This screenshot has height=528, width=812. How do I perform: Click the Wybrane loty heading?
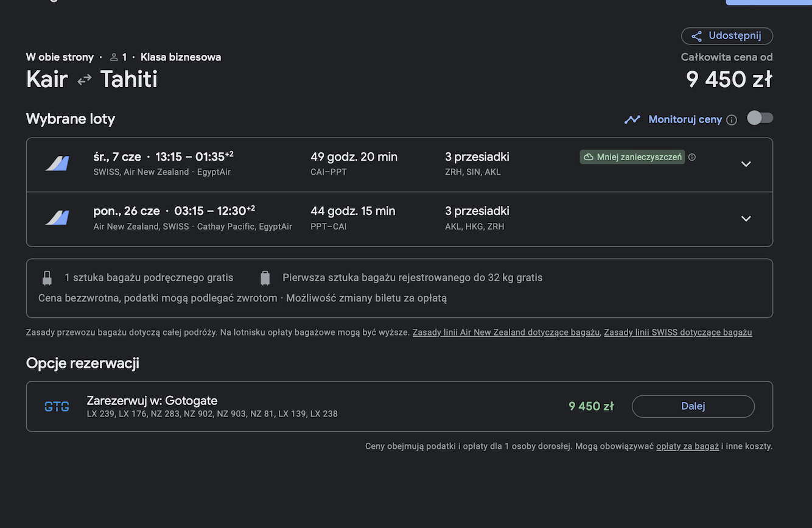[71, 119]
